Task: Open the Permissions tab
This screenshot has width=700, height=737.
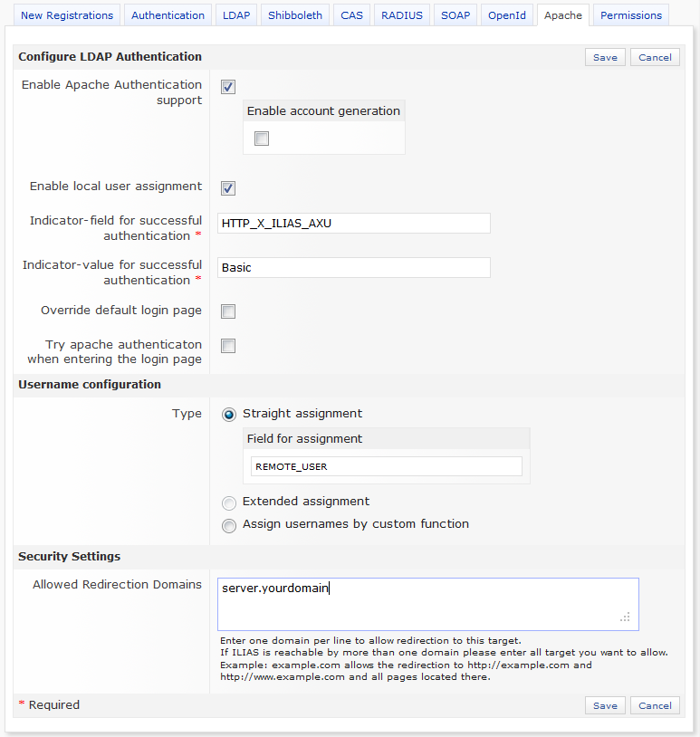Action: click(632, 15)
